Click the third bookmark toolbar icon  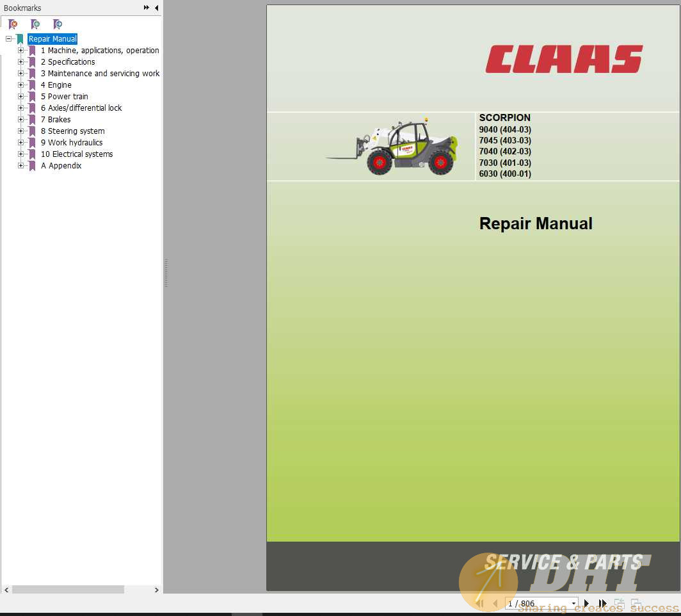pyautogui.click(x=58, y=24)
